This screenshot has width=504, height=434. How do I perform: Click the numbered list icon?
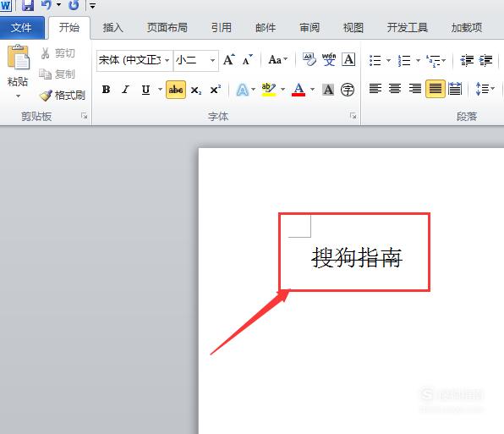click(404, 60)
